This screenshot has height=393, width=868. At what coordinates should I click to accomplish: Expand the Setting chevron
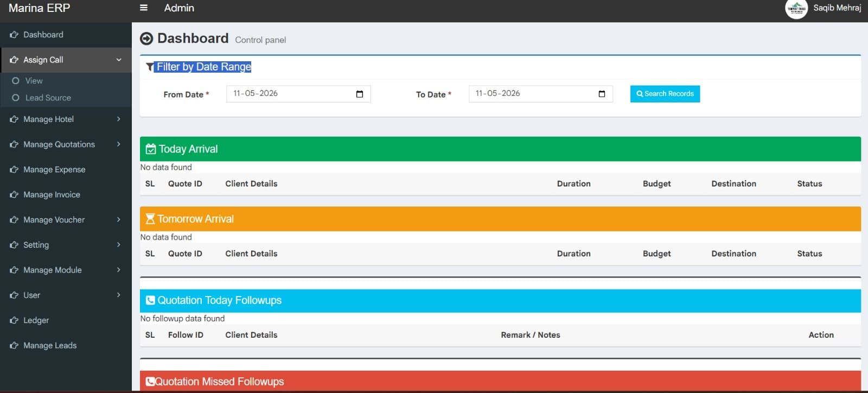point(119,244)
